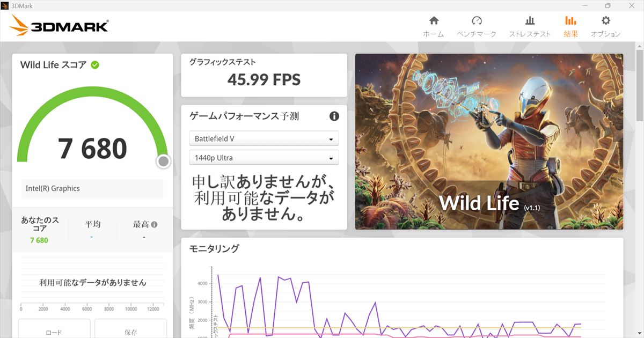Viewport: 644px width, 338px height.
Task: Click the ロード (Load) button
Action: 54,329
